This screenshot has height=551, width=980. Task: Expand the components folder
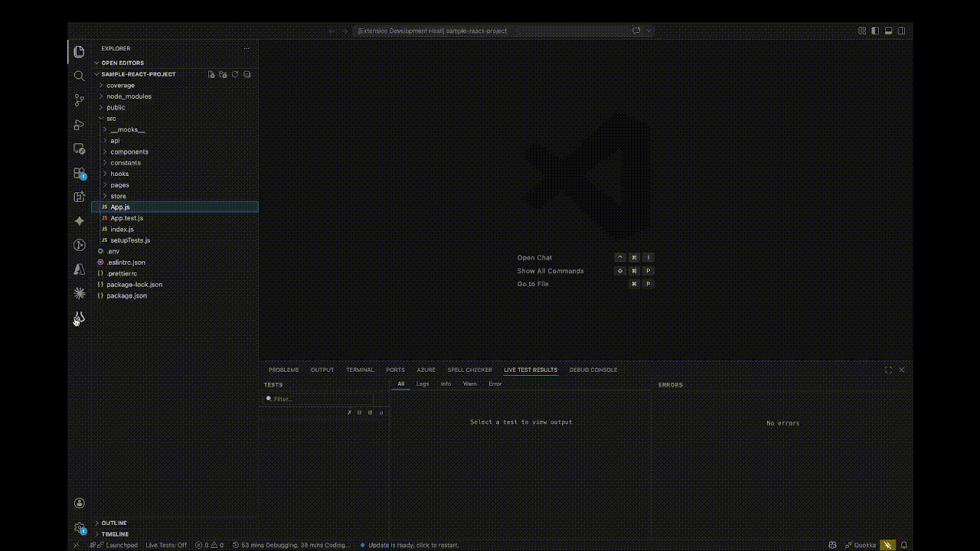click(129, 152)
